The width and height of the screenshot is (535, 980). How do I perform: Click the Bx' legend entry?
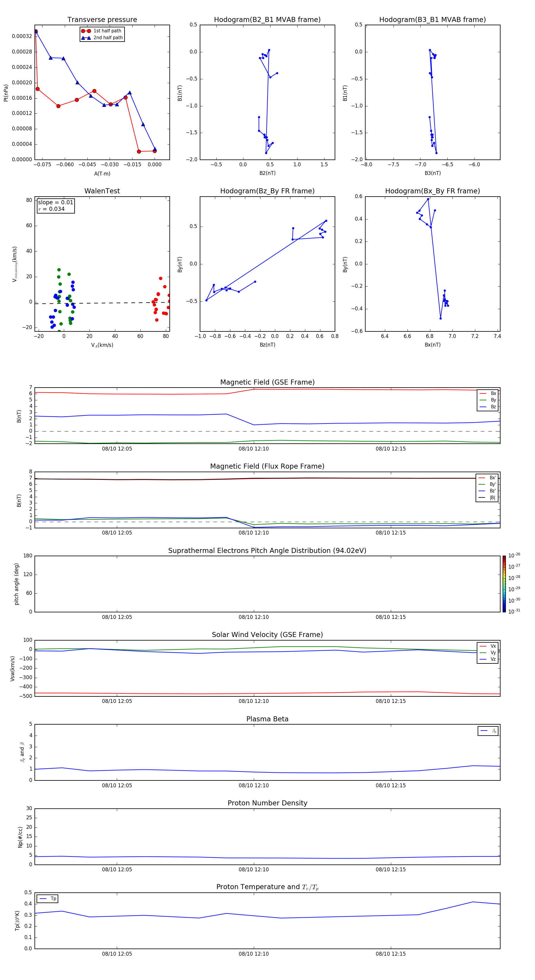487,478
